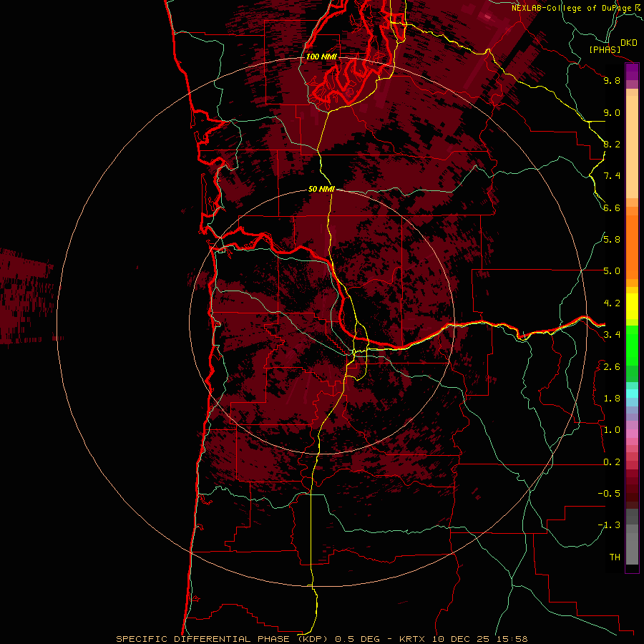Click the -1.3 value on color scale
This screenshot has width=644, height=644.
click(x=609, y=525)
